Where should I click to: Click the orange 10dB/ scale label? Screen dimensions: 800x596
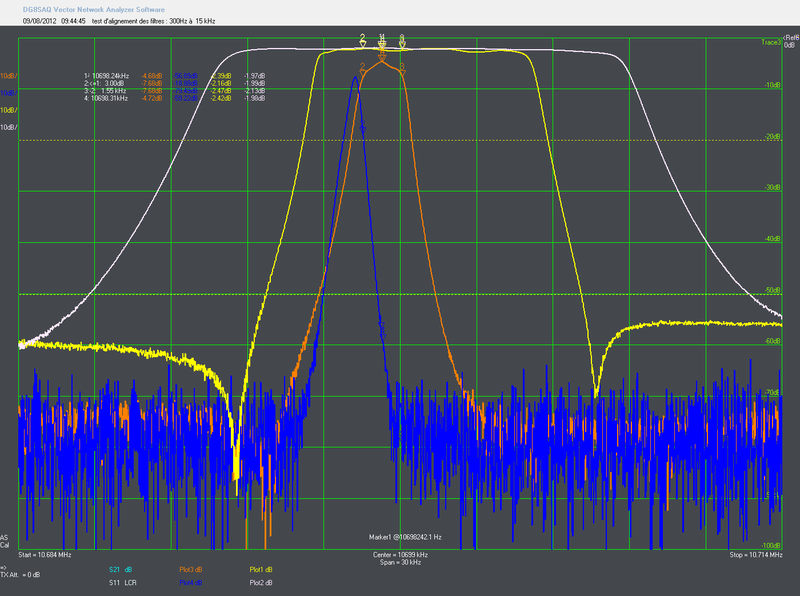coord(8,76)
